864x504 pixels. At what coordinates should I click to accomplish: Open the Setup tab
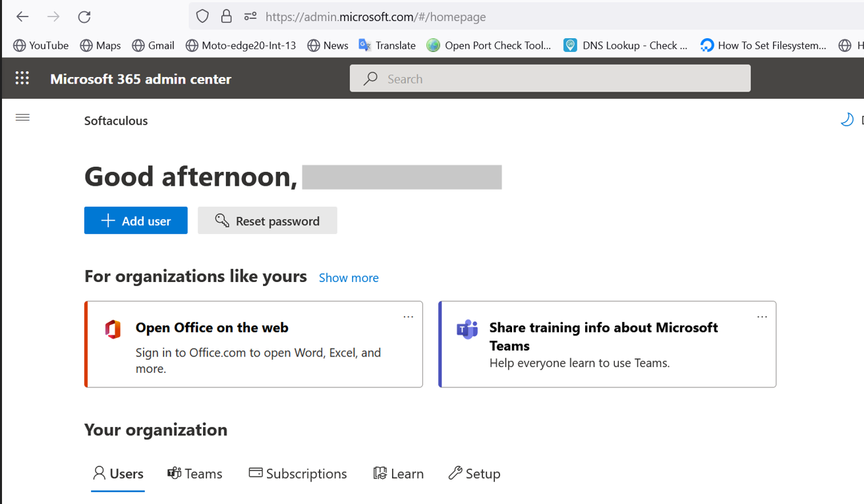coord(475,474)
